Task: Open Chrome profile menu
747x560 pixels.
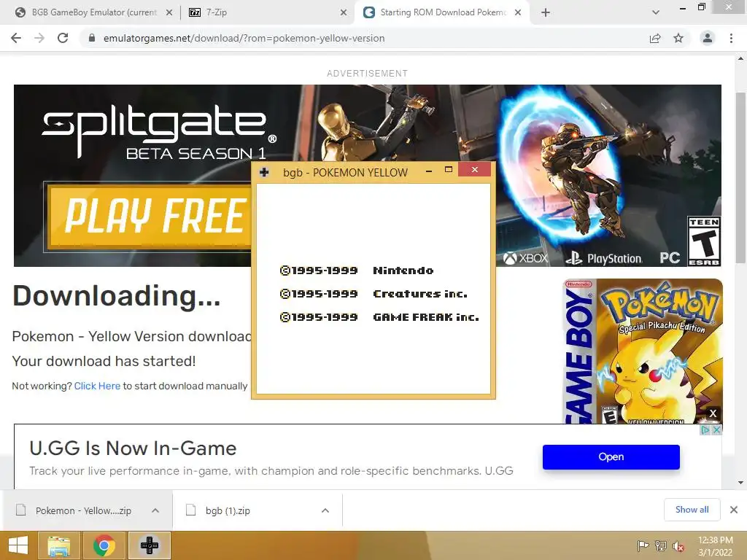Action: click(708, 38)
